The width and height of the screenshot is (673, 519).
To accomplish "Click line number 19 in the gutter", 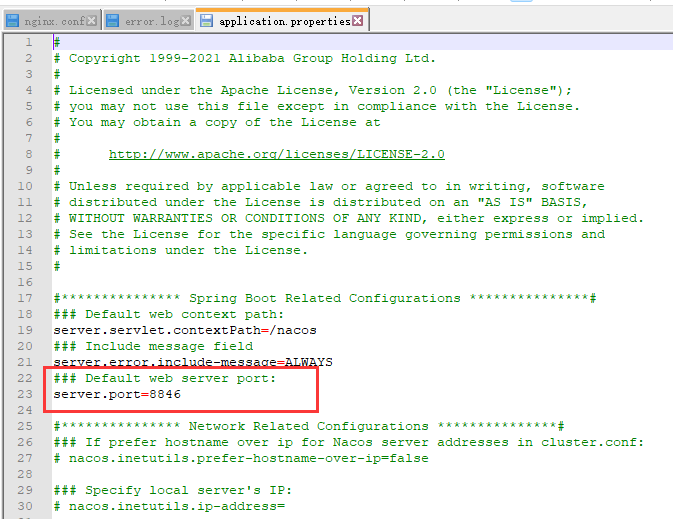I will [x=25, y=330].
